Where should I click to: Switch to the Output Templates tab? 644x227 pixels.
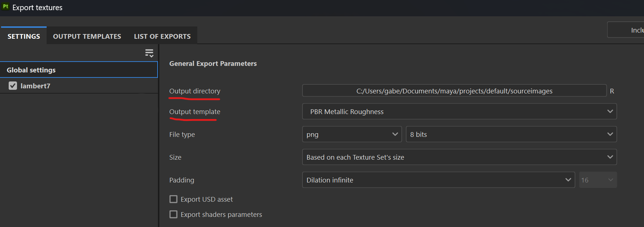pos(87,36)
